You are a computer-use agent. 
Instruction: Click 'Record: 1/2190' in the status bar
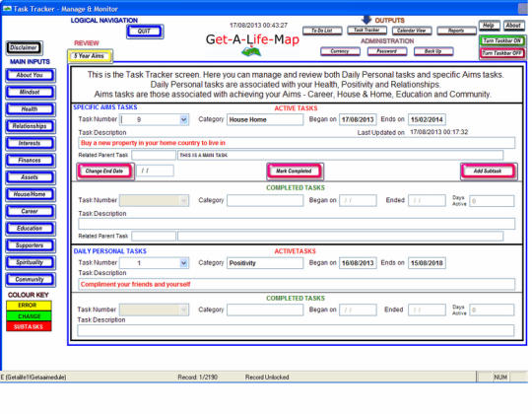coord(198,377)
